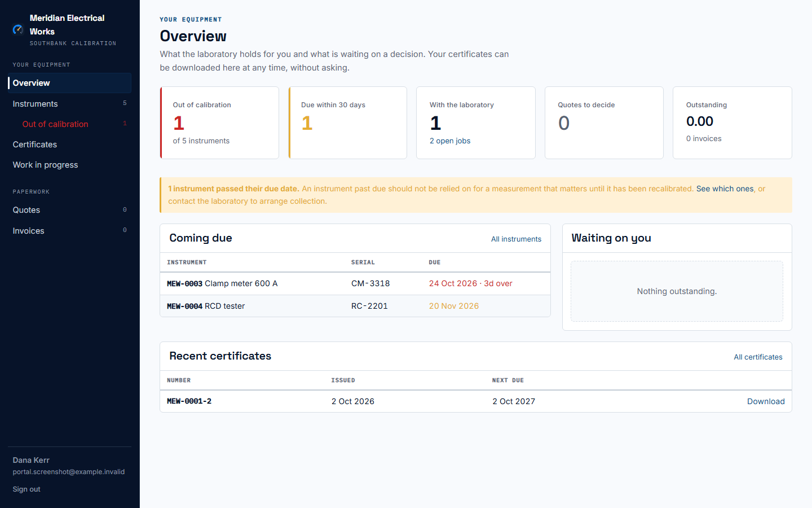Click the SERIAL column header
Viewport: 812px width, 508px height.
coord(363,262)
